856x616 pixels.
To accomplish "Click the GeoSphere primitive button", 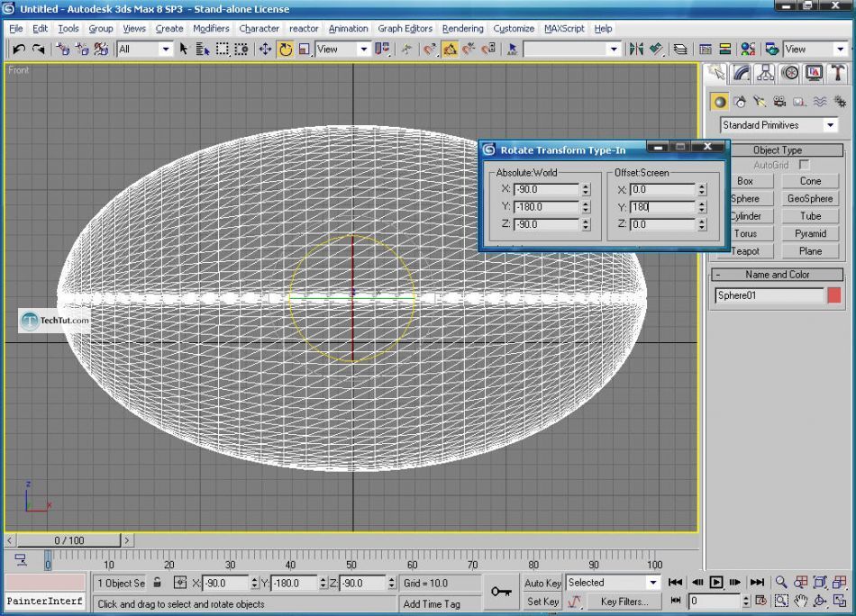I will click(810, 199).
